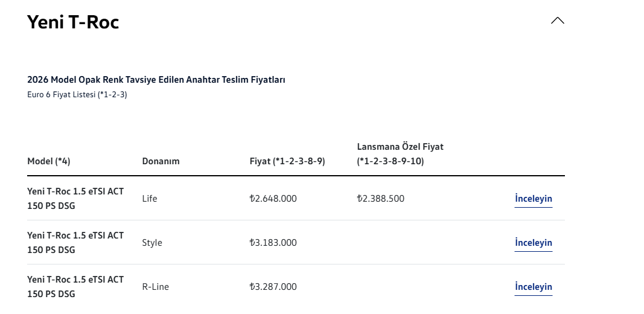This screenshot has height=314, width=644.
Task: Click the Fiyat (*1-2-3-8-9) column header
Action: [287, 161]
